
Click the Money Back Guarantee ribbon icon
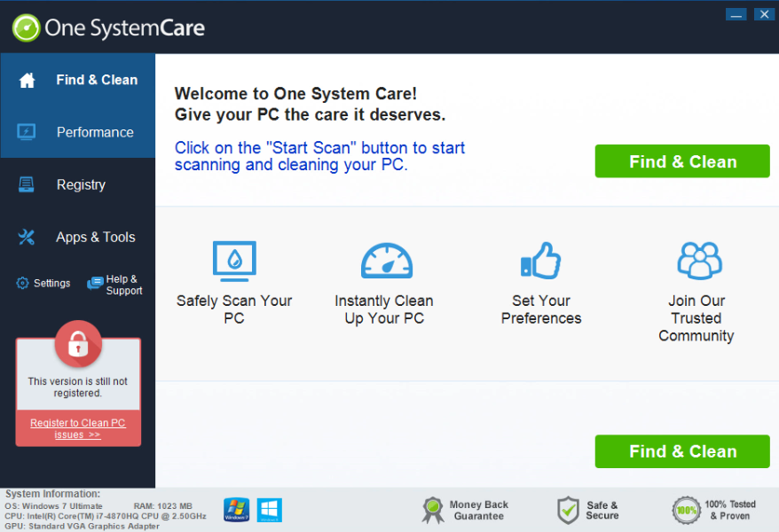[433, 510]
